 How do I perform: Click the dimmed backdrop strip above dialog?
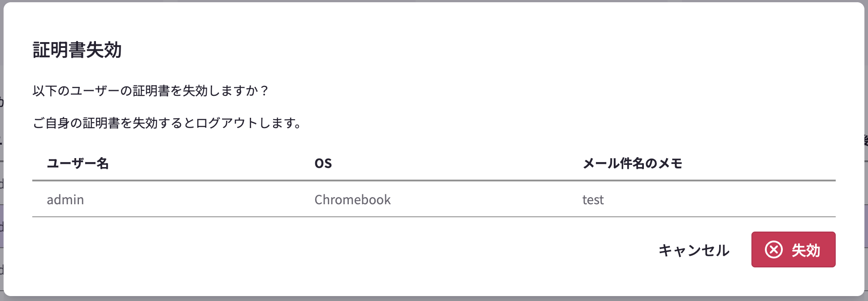(434, 1)
